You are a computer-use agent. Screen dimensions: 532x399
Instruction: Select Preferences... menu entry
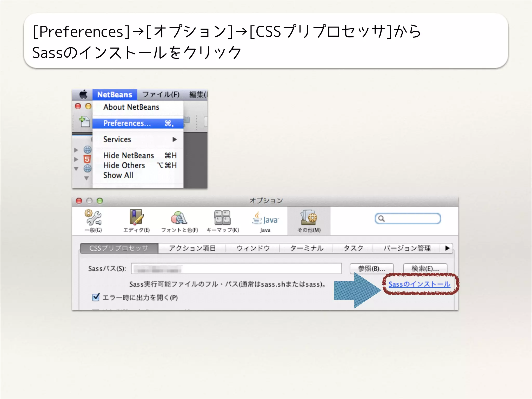coord(138,123)
